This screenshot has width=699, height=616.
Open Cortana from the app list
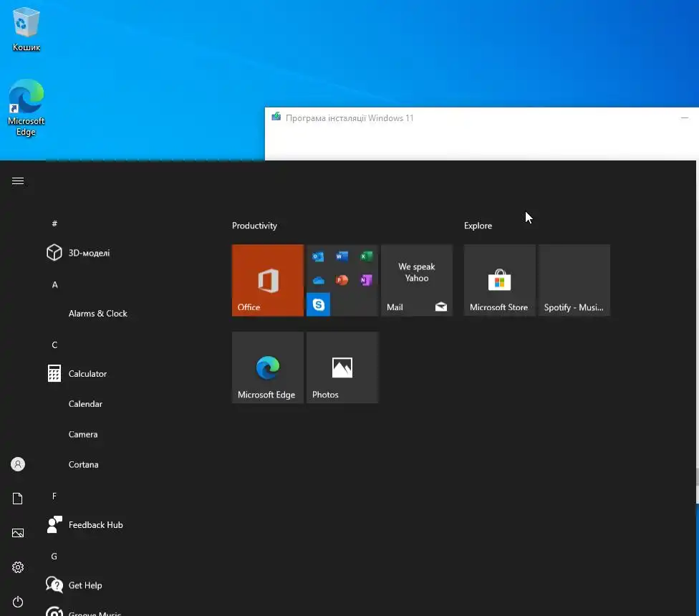[83, 464]
